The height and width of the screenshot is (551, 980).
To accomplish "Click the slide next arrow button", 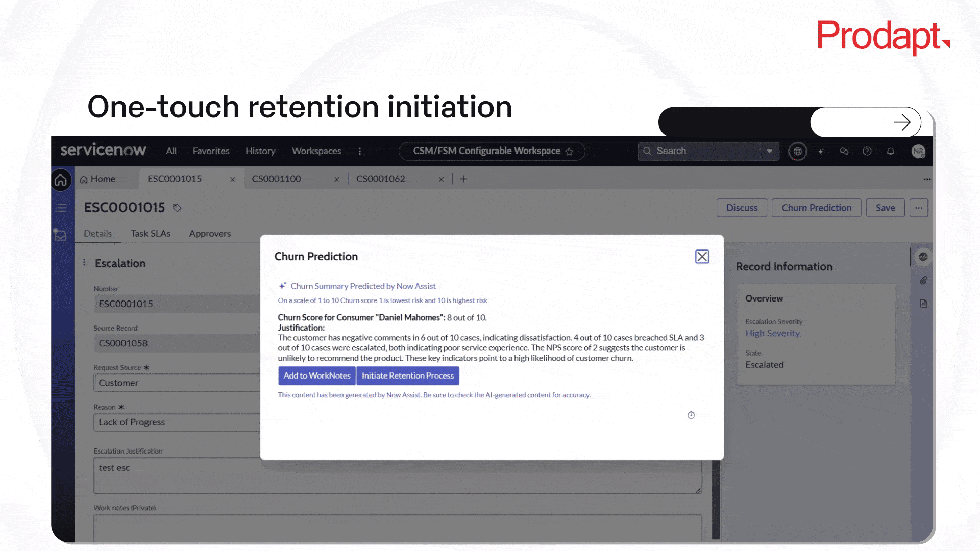I will (x=902, y=122).
